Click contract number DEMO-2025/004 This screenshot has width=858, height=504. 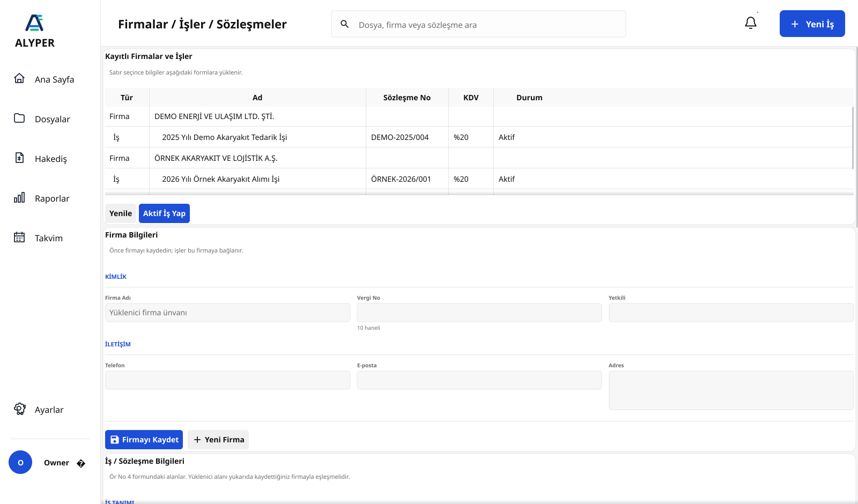coord(400,137)
